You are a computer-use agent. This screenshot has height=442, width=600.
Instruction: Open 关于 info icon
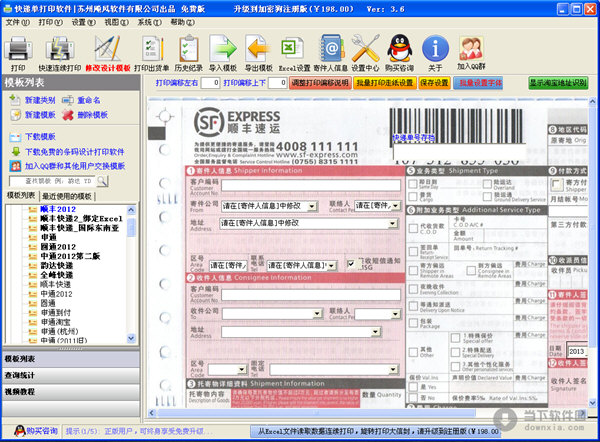point(435,49)
